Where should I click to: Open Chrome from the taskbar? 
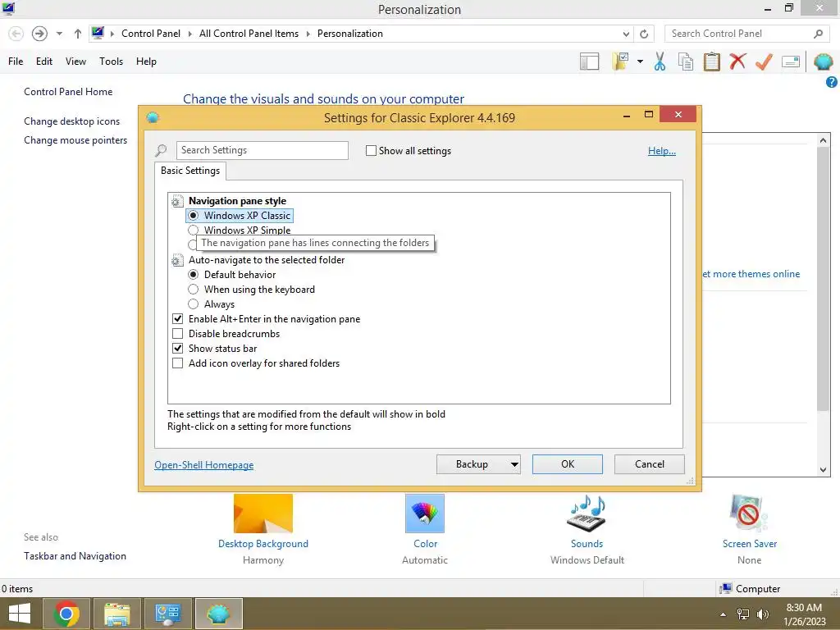click(66, 614)
